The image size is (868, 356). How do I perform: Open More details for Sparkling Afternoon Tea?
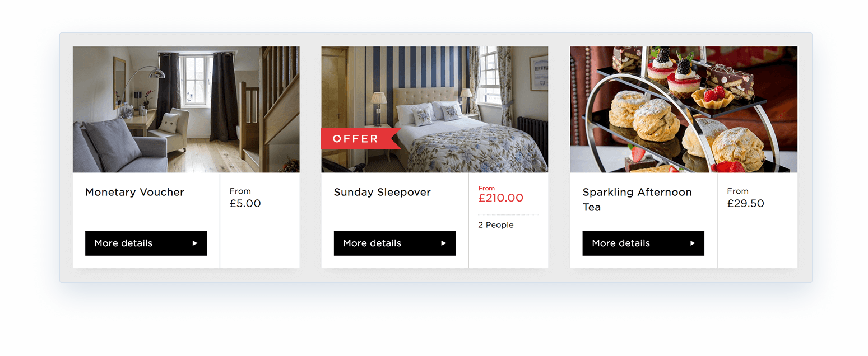(x=643, y=243)
